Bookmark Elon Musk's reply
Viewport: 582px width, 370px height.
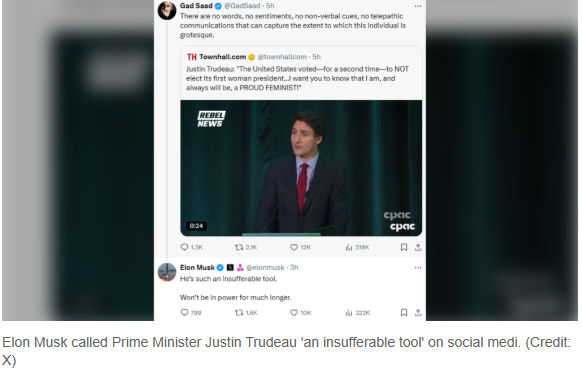pos(404,313)
